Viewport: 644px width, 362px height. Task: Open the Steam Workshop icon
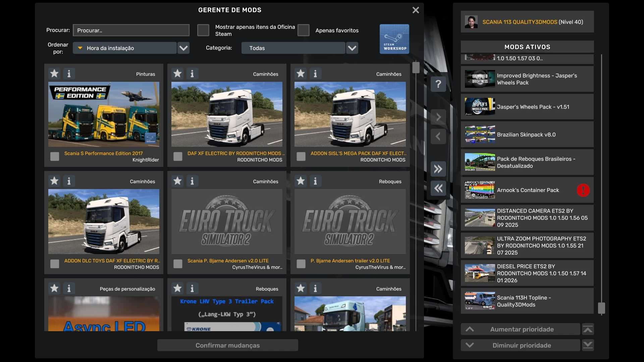click(x=394, y=39)
